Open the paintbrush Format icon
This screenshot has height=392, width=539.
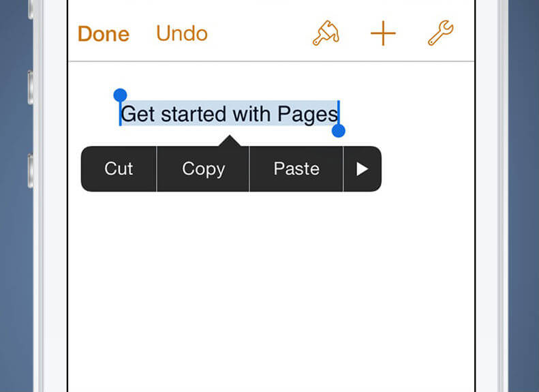point(326,33)
